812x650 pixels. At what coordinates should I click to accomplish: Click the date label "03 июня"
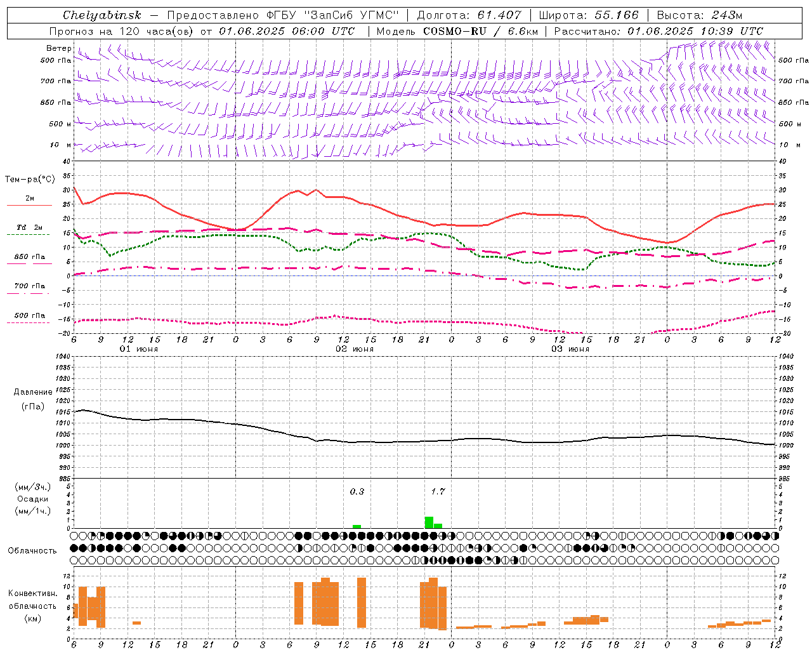point(570,349)
